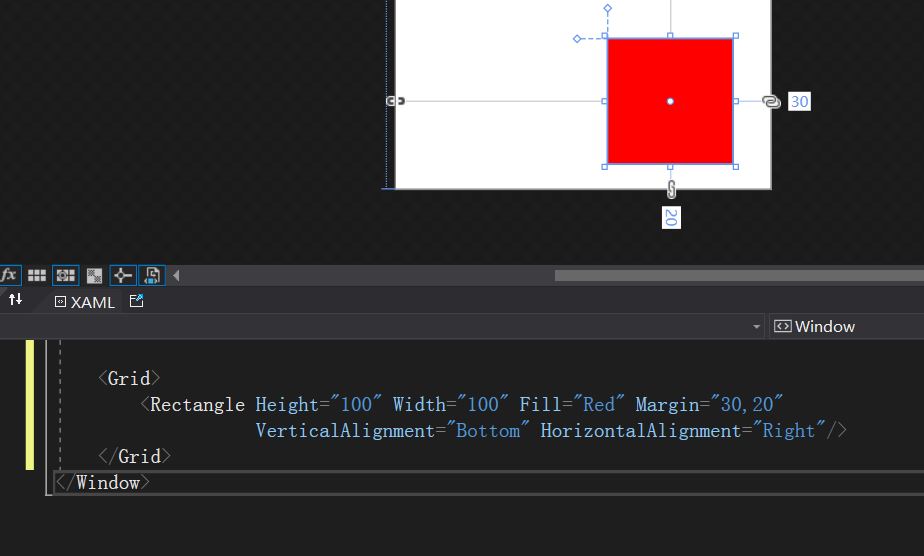Image resolution: width=924 pixels, height=556 pixels.
Task: Swap panes with the up-down arrows icon
Action: coord(15,300)
